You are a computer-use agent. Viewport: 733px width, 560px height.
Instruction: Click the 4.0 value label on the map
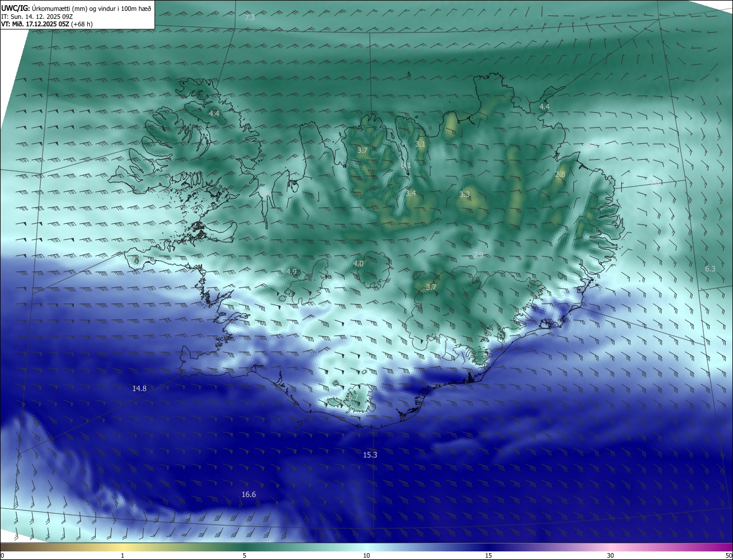(x=358, y=264)
